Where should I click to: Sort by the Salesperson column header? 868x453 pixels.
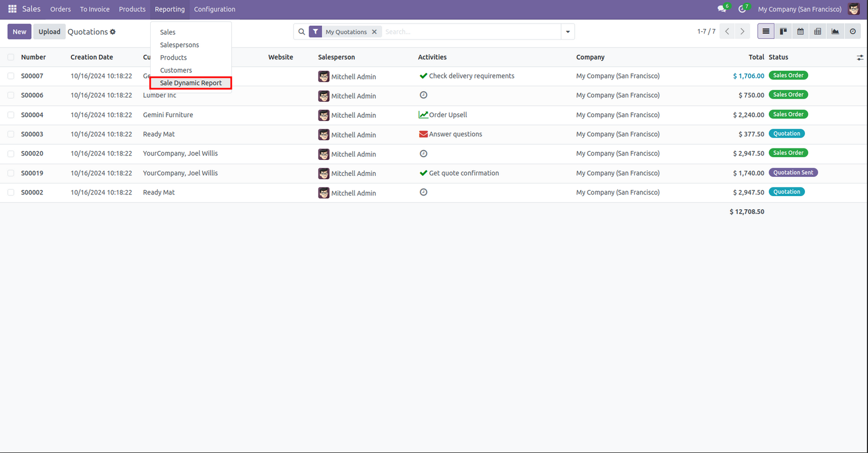[336, 58]
